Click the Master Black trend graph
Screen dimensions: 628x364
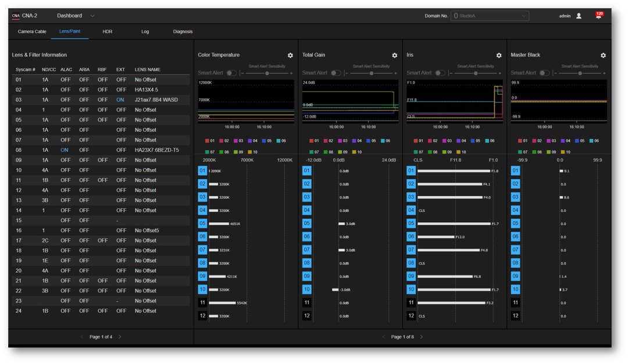coord(559,101)
